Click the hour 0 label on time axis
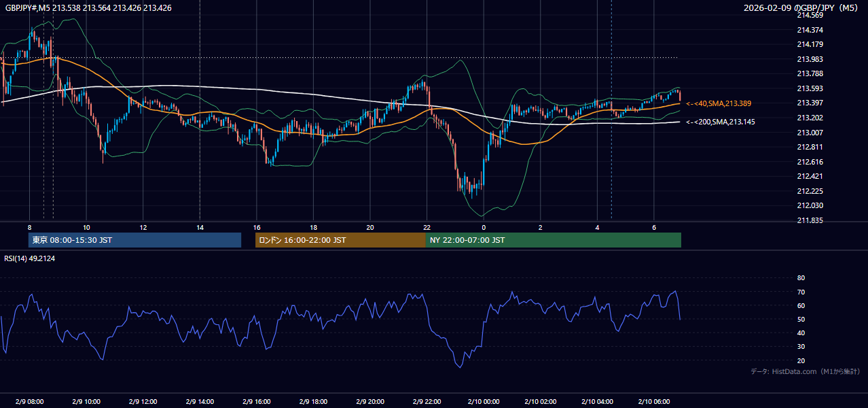 coord(484,227)
